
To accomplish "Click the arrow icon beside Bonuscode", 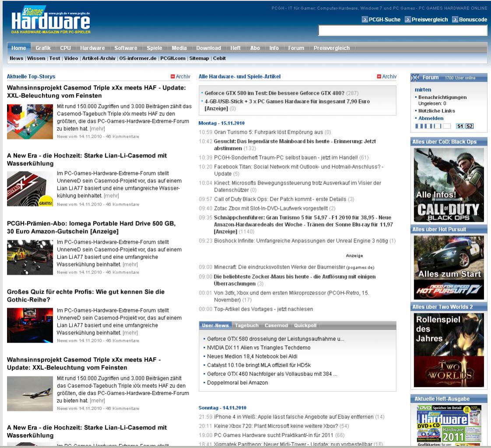I will tap(455, 19).
